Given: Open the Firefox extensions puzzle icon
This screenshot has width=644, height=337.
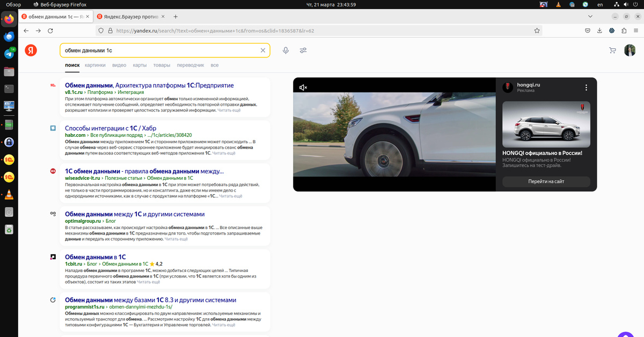Looking at the screenshot, I should click(624, 31).
